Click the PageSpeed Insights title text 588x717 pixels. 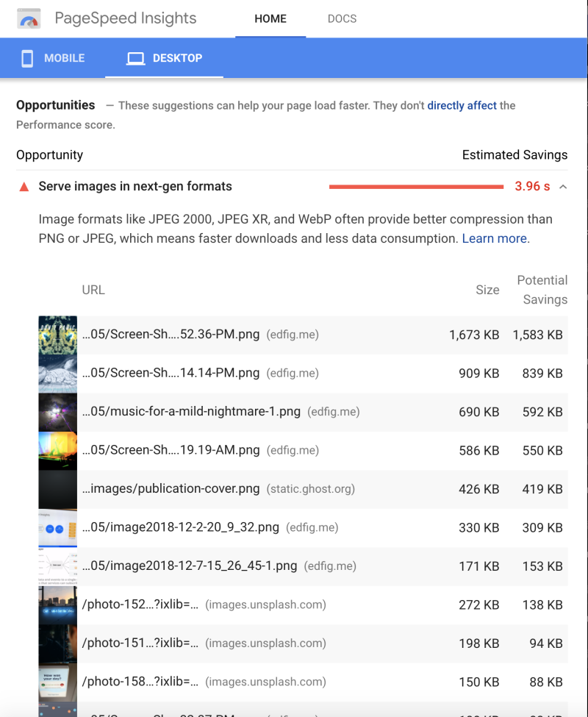[126, 18]
